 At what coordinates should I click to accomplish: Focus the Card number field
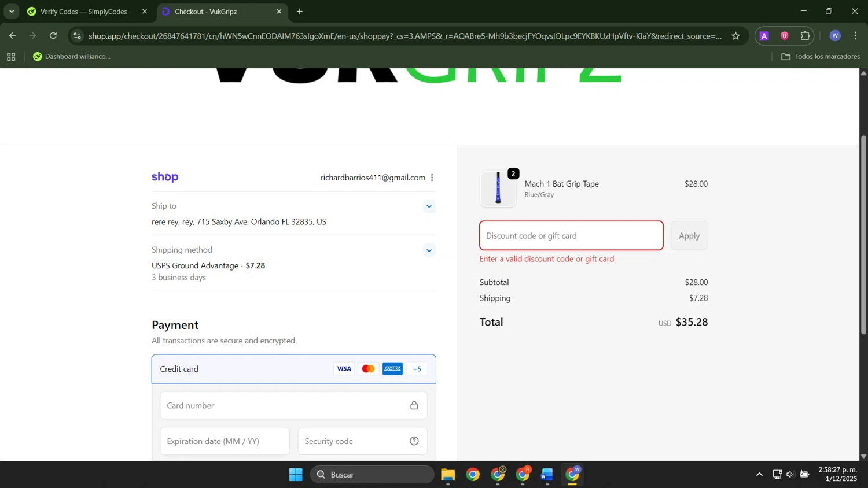pos(293,405)
